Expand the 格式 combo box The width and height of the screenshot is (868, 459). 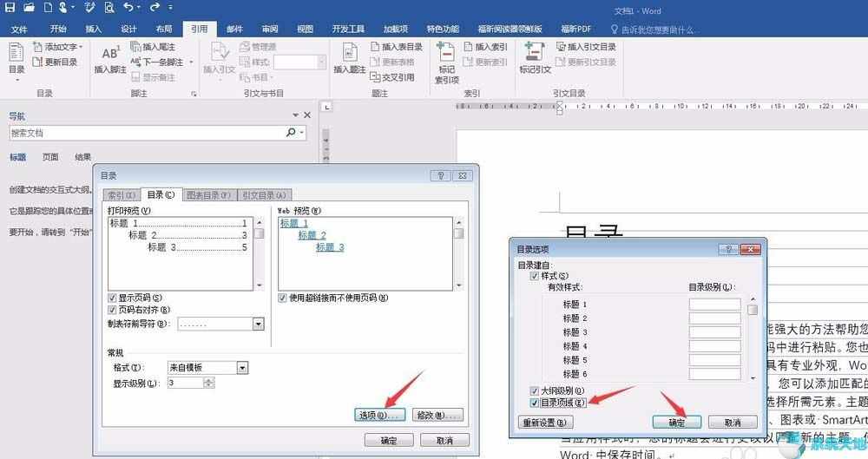[x=242, y=368]
